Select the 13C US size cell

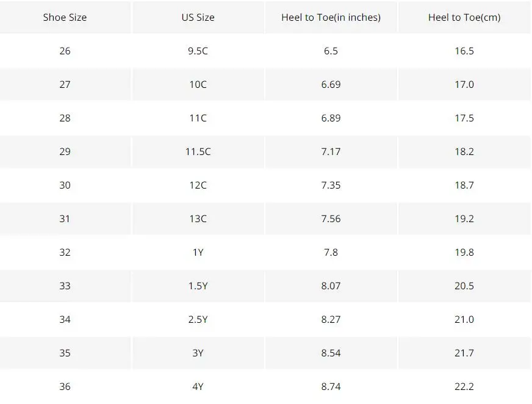[x=198, y=218]
